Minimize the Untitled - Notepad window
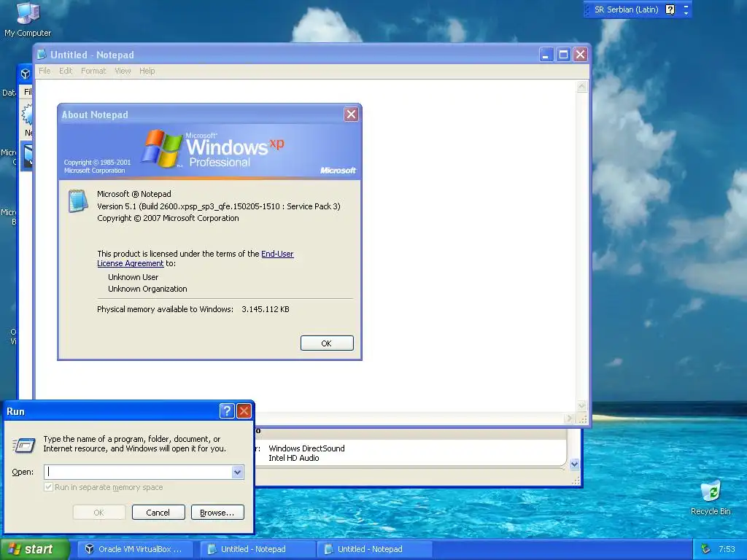This screenshot has height=560, width=747. coord(546,54)
